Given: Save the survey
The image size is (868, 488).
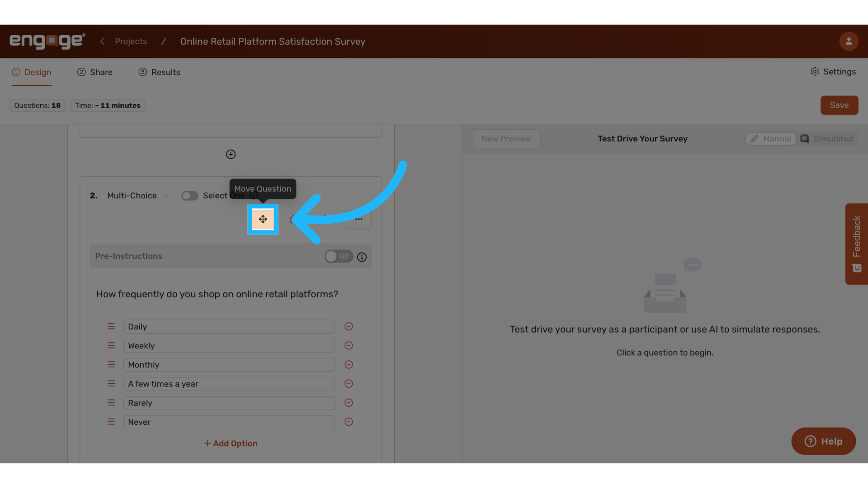Looking at the screenshot, I should (839, 105).
